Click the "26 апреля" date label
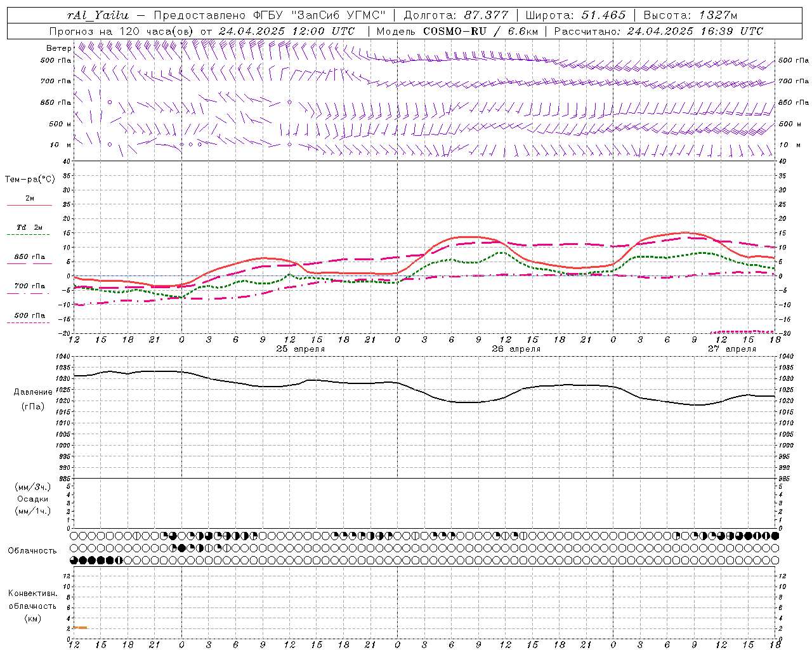 (516, 349)
